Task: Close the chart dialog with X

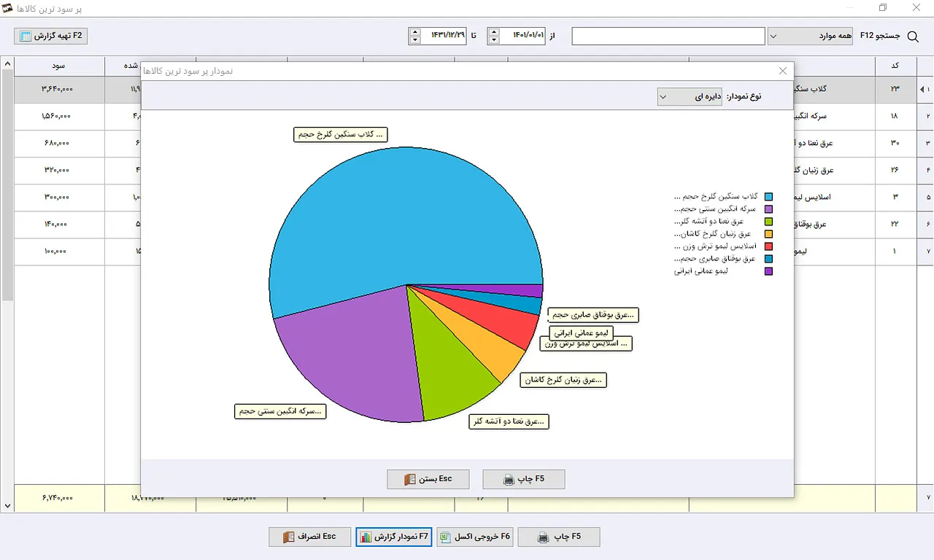Action: 783,71
